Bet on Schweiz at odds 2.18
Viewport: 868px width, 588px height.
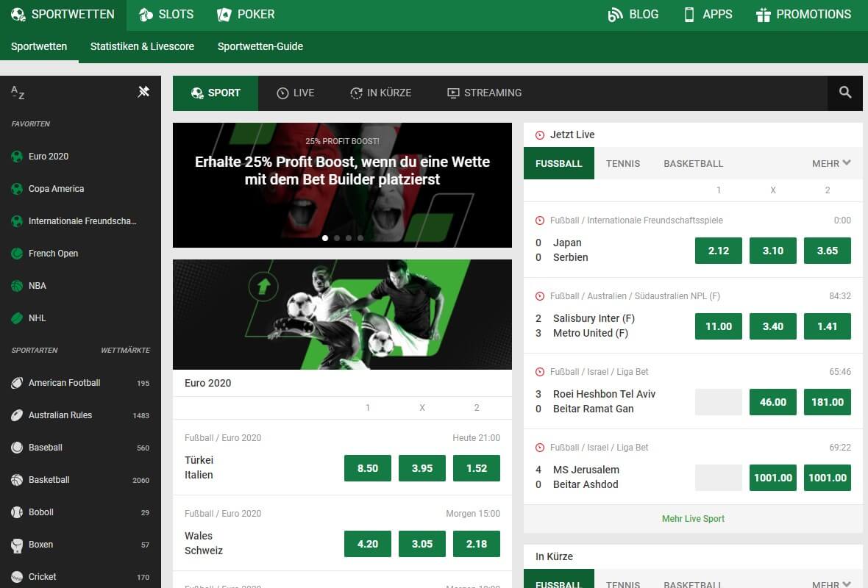476,544
